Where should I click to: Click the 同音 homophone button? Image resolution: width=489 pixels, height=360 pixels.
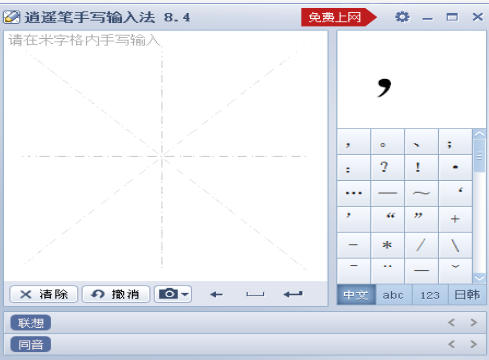(31, 344)
